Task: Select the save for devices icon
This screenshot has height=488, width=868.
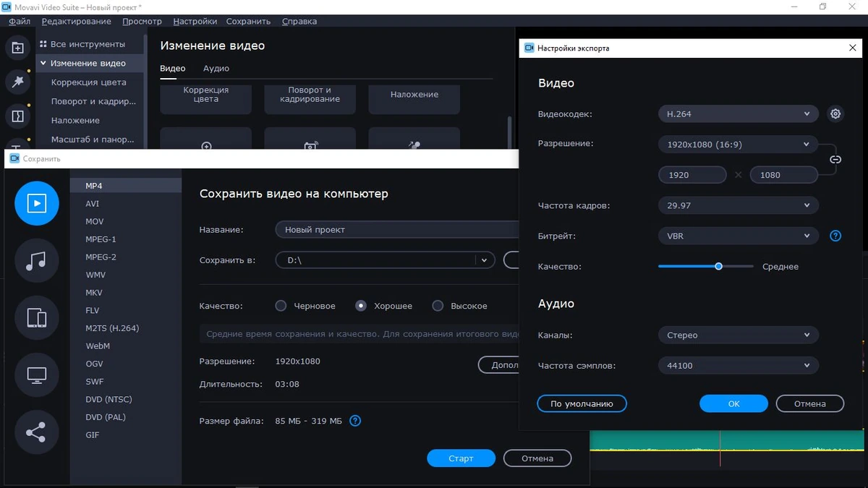Action: (37, 317)
